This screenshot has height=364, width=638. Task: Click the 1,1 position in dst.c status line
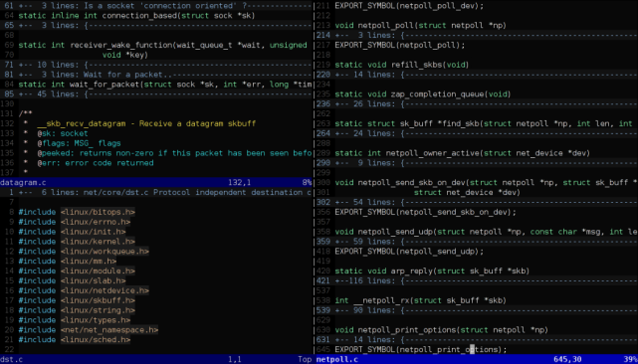click(235, 360)
